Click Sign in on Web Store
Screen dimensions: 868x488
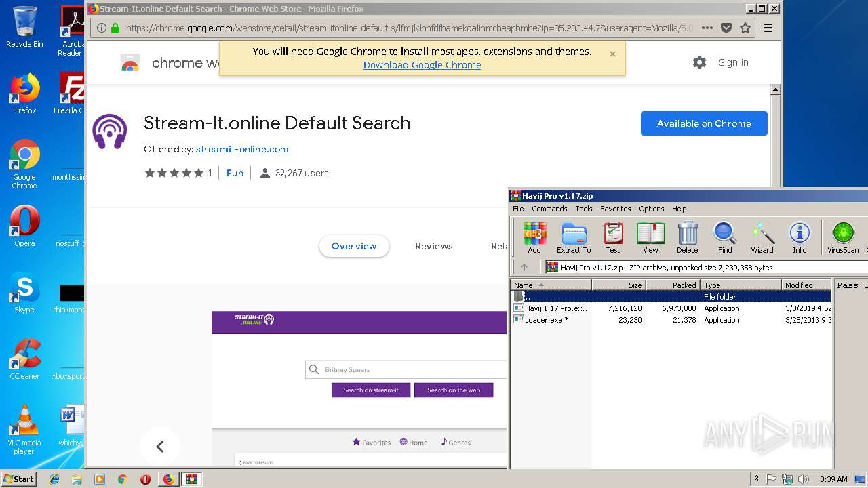click(x=734, y=62)
